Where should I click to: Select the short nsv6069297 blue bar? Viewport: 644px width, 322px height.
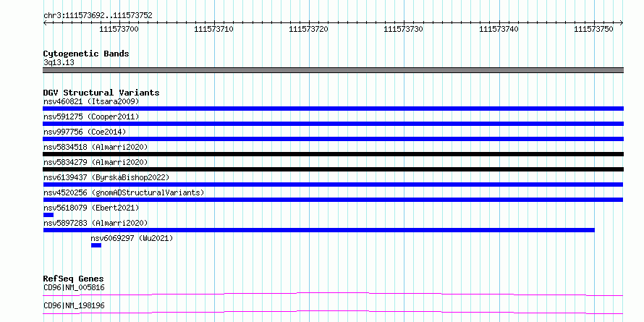click(96, 245)
